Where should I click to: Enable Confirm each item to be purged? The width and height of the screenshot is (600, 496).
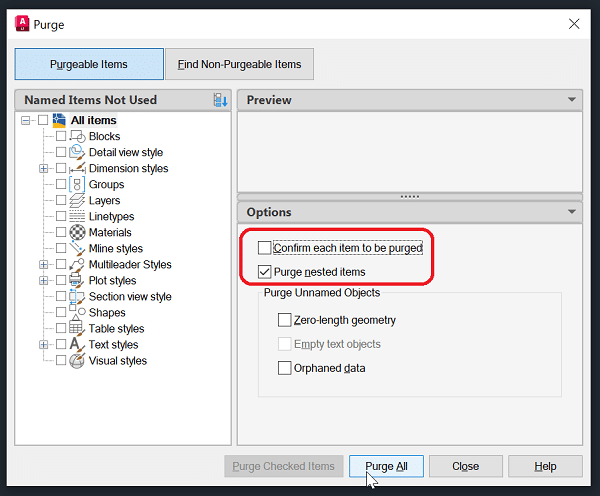(x=265, y=247)
